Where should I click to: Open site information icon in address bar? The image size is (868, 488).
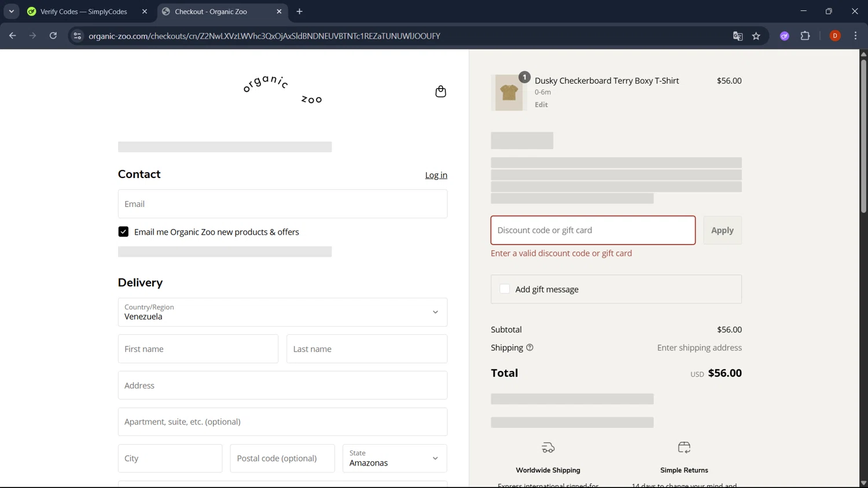[x=77, y=36]
